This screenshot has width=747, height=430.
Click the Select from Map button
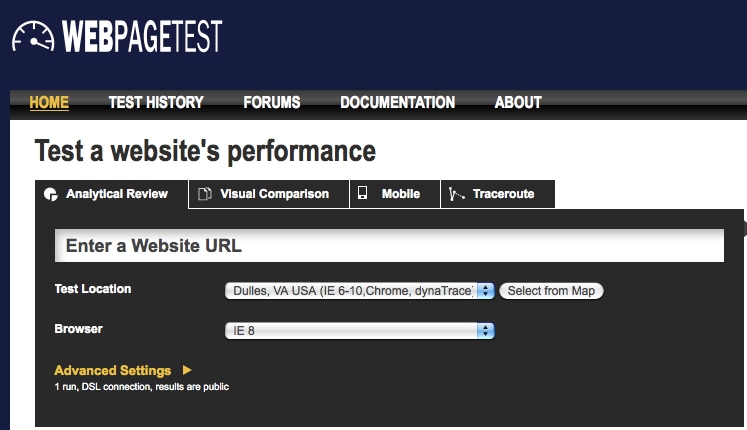point(551,290)
